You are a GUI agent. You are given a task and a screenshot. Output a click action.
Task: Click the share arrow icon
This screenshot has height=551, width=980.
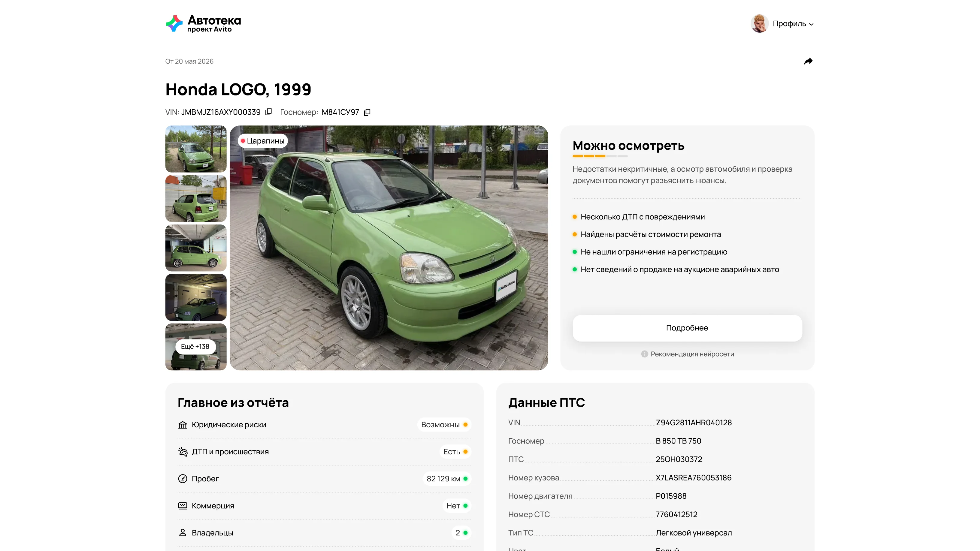[808, 61]
